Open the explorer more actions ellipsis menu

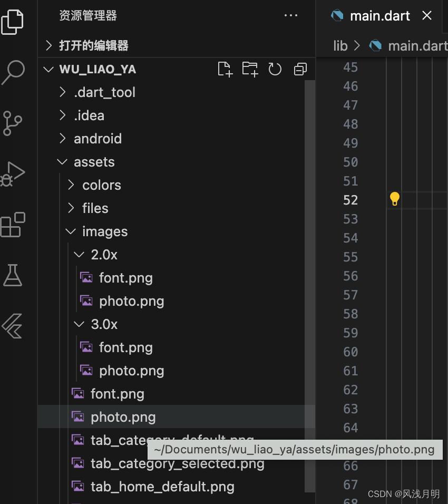coord(291,15)
